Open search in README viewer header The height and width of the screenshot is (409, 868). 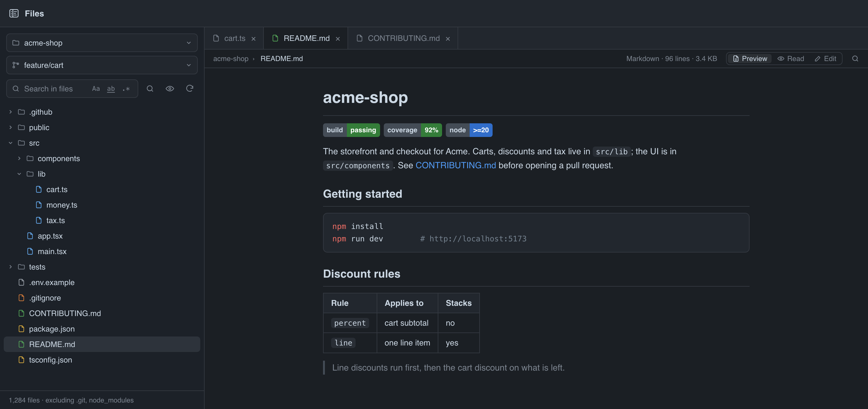coord(855,59)
